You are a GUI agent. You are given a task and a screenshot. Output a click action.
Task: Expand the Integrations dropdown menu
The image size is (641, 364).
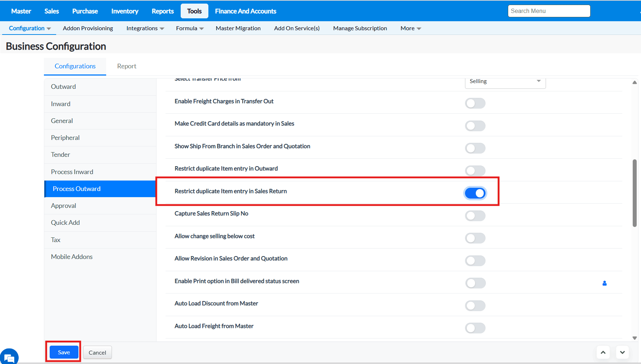[145, 28]
